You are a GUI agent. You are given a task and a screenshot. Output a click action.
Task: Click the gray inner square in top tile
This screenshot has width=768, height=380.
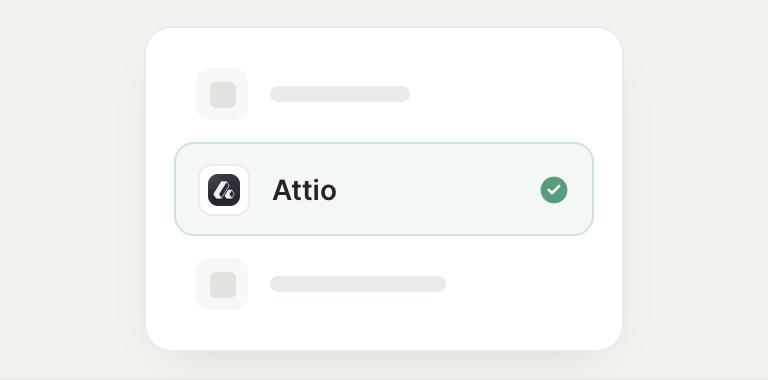tap(223, 95)
